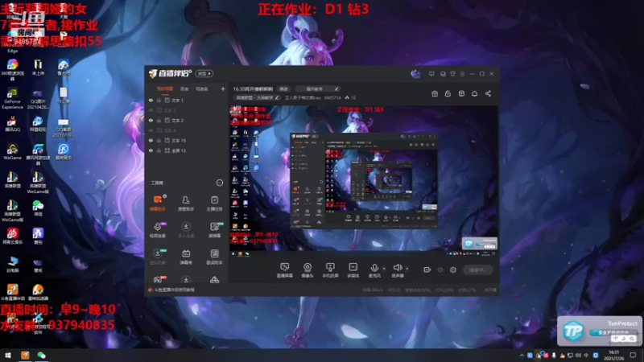Click the pill field with pencil beside 修改
Screen dimensions: 644x362
(x=317, y=88)
